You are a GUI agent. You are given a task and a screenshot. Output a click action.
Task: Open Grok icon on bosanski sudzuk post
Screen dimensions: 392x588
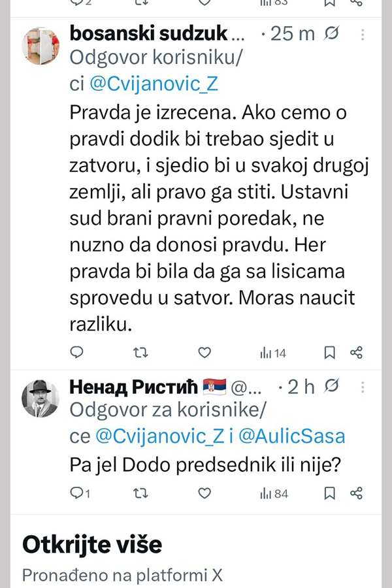pyautogui.click(x=331, y=33)
